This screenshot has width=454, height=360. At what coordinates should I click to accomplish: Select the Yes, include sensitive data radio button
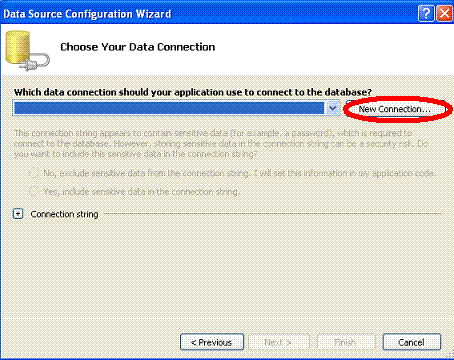[34, 191]
